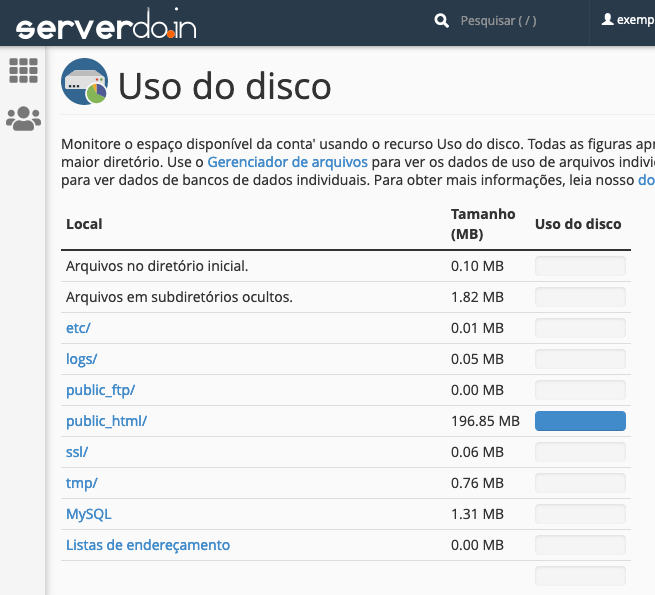The height and width of the screenshot is (595, 655).
Task: Open the Gerenciador de arquivos link
Action: pyautogui.click(x=287, y=161)
